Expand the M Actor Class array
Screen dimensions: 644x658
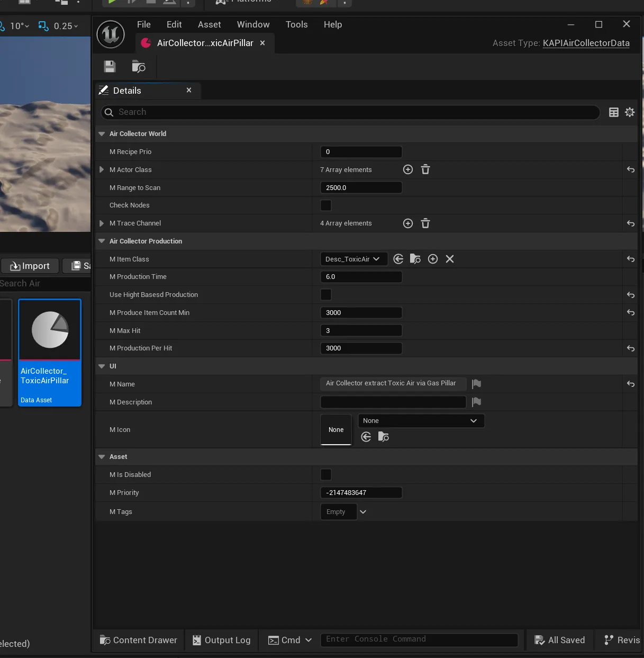102,169
